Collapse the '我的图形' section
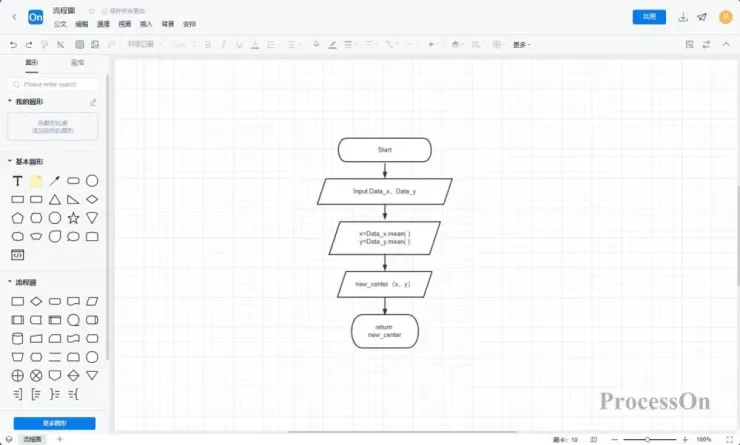Screen dimensions: 740x445 10,101
